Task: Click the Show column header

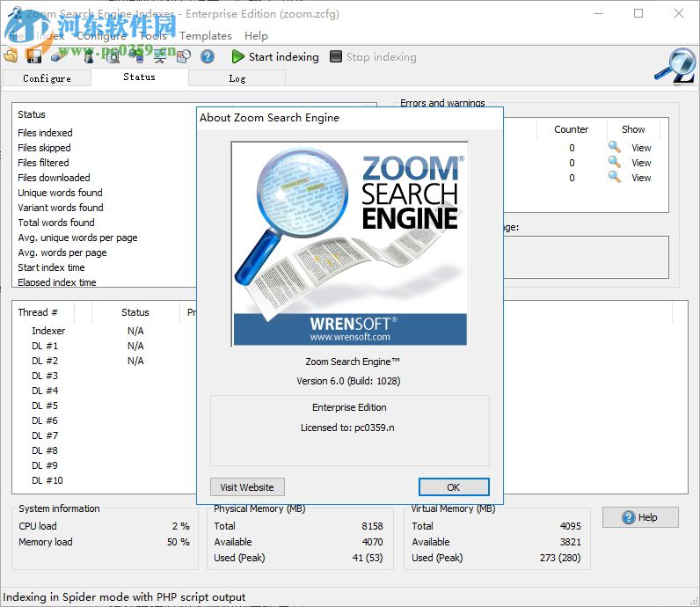Action: point(633,129)
